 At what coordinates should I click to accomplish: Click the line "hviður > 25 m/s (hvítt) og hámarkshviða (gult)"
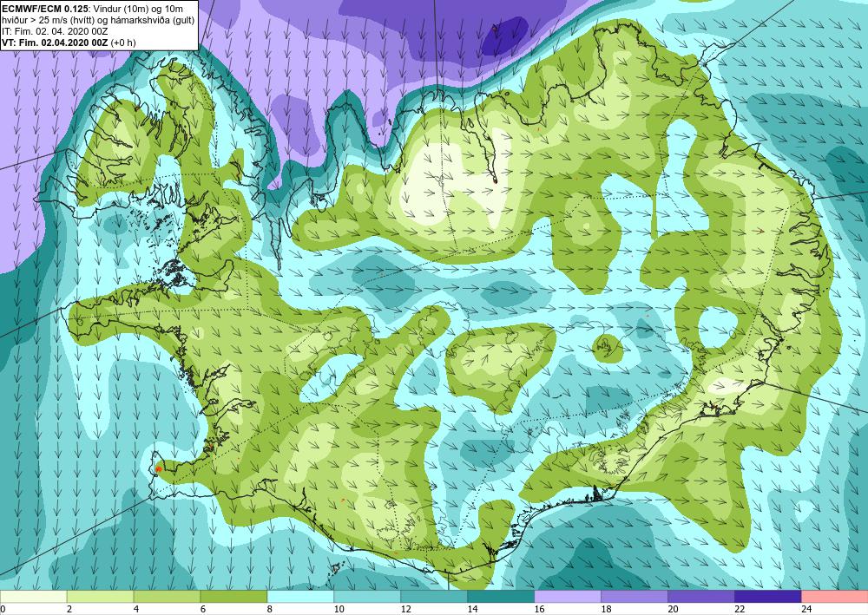click(98, 20)
